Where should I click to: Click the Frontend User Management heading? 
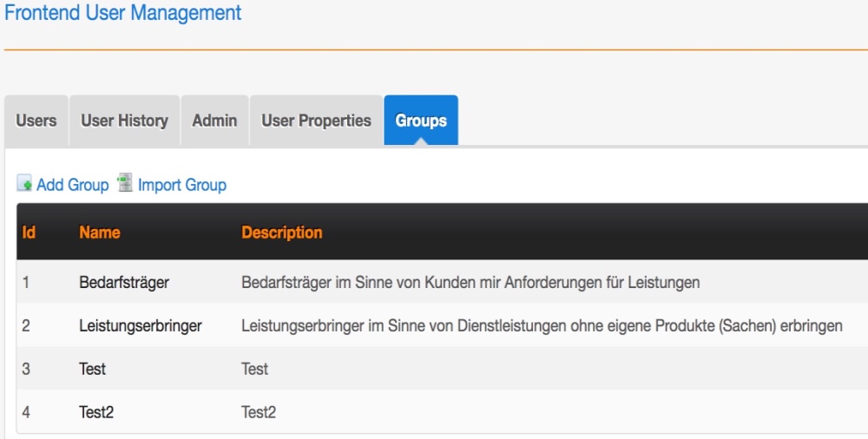coord(123,13)
